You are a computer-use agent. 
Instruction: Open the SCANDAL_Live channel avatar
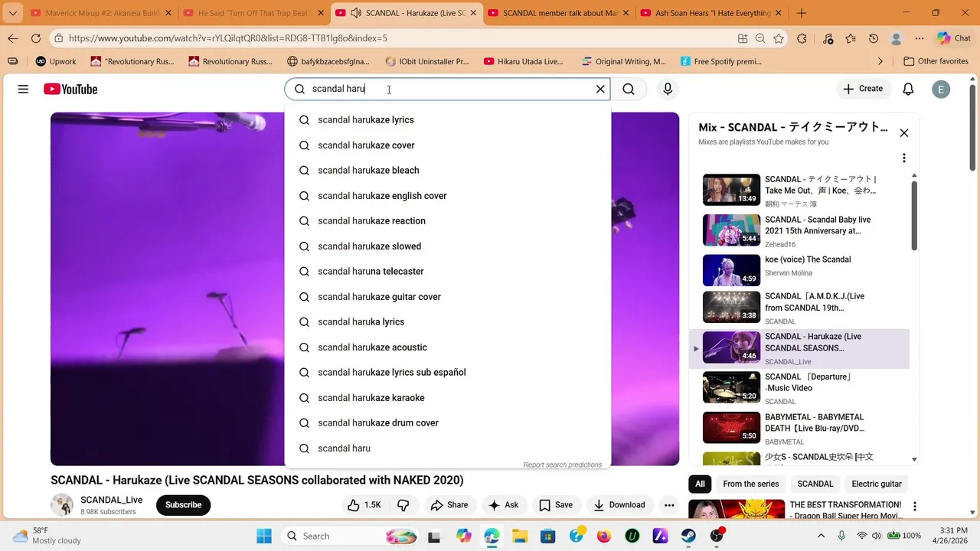point(62,505)
